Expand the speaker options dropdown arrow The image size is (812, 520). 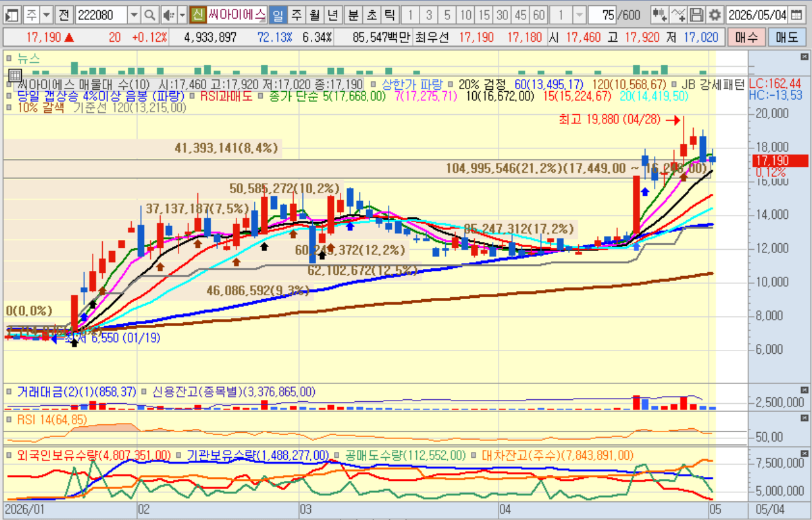pos(182,14)
